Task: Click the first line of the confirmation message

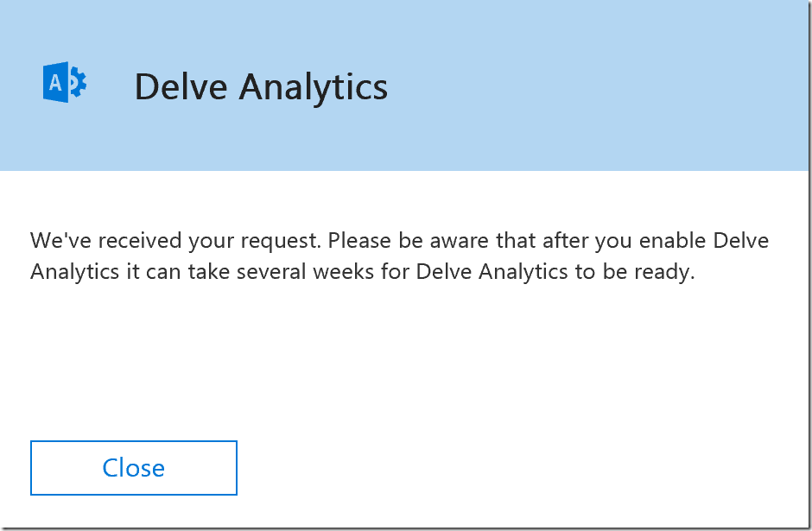Action: point(399,241)
